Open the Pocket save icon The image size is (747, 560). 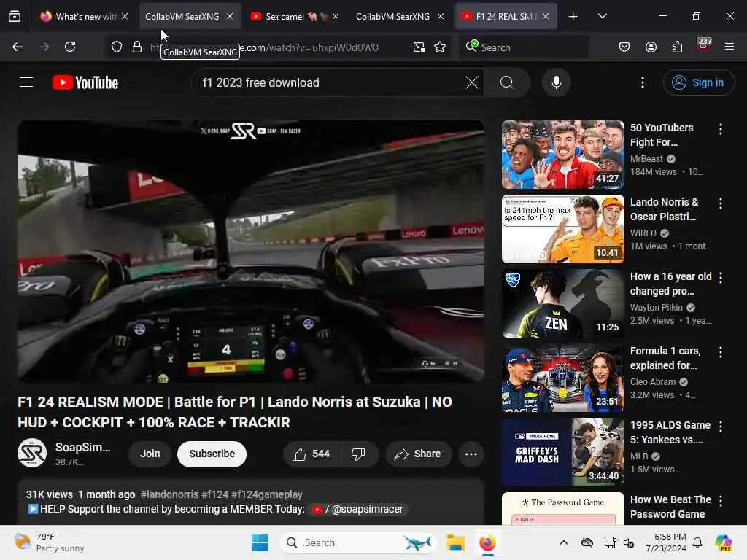point(624,47)
